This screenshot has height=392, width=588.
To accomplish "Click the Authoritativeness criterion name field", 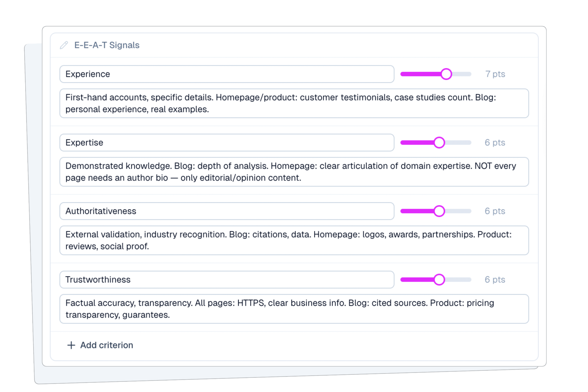I will coord(226,211).
